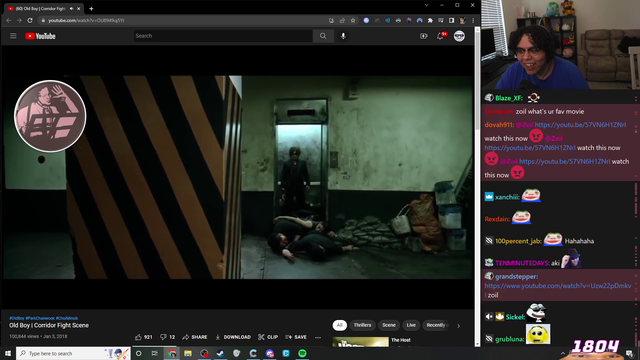640x360 pixels.
Task: Click the video player to pause
Action: (x=238, y=177)
